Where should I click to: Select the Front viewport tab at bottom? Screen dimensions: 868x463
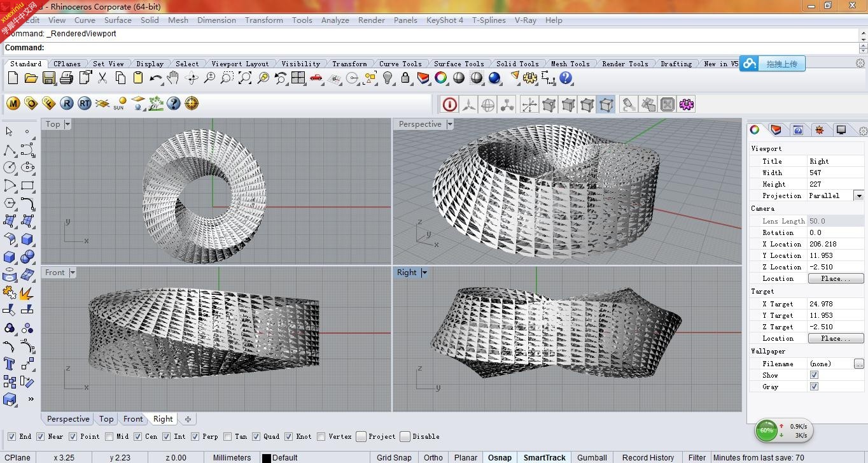pos(133,419)
